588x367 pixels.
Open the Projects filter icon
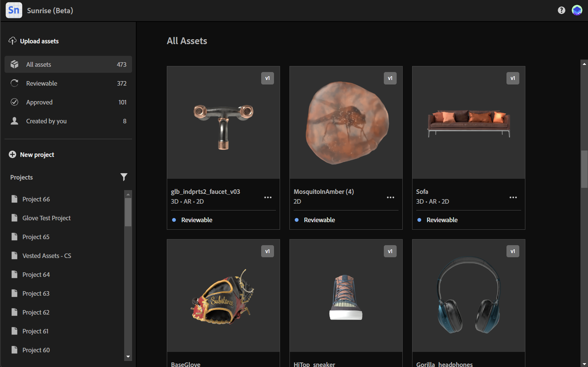click(124, 177)
